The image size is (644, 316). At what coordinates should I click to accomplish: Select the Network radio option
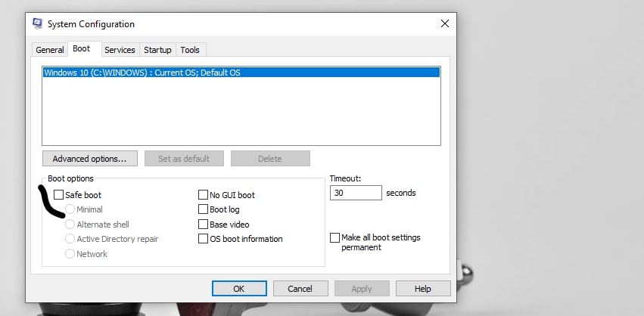[70, 253]
